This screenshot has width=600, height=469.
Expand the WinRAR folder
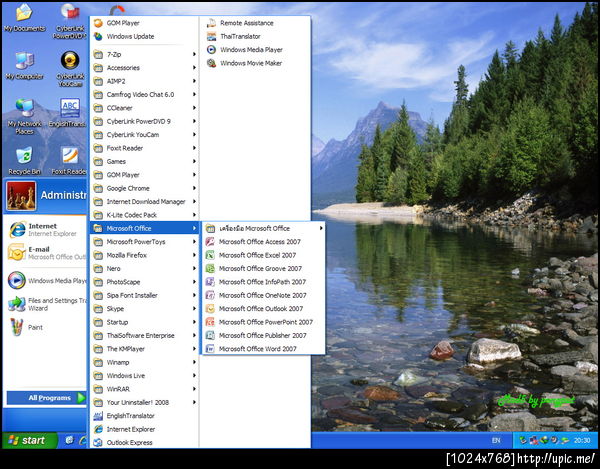145,389
